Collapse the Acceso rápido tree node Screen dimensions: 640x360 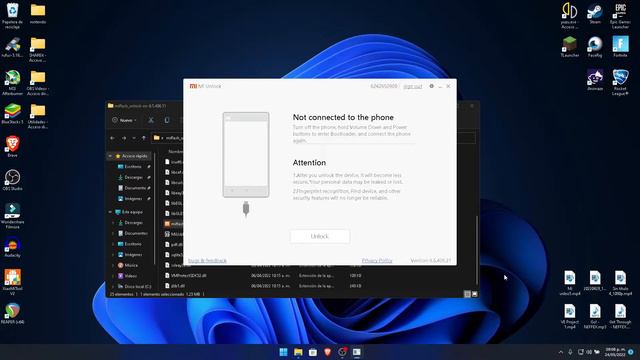click(110, 156)
